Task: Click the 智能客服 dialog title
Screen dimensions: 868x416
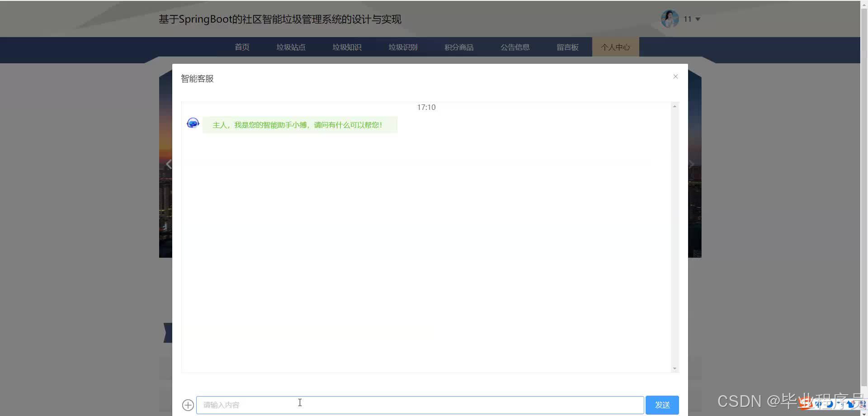Action: click(197, 79)
